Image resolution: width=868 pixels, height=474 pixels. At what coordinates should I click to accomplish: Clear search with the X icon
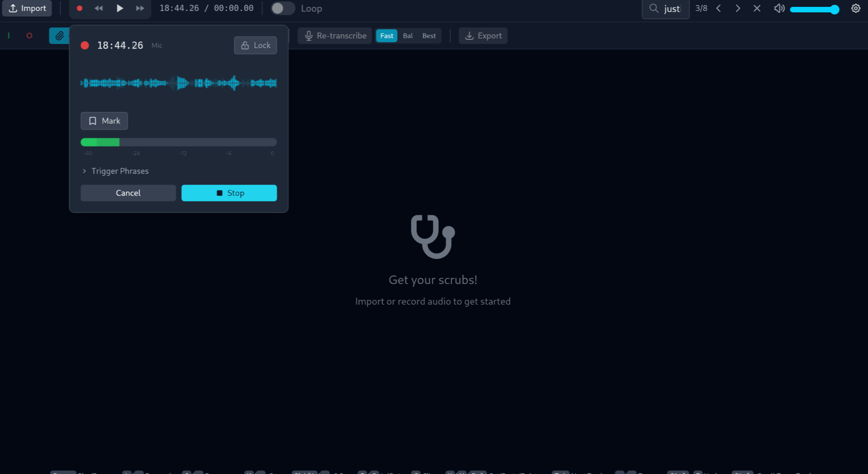click(x=757, y=8)
